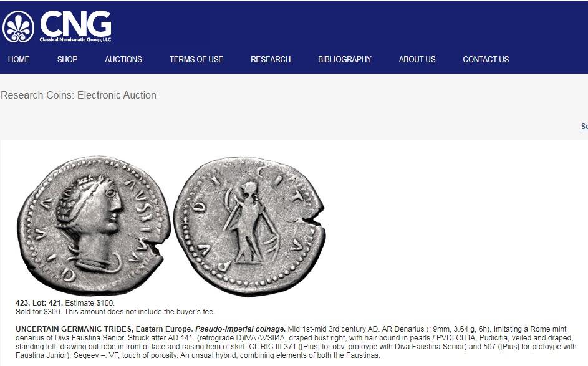The height and width of the screenshot is (366, 588).
Task: Click the CNG Classical Numismatic Group wordmark
Action: (75, 26)
